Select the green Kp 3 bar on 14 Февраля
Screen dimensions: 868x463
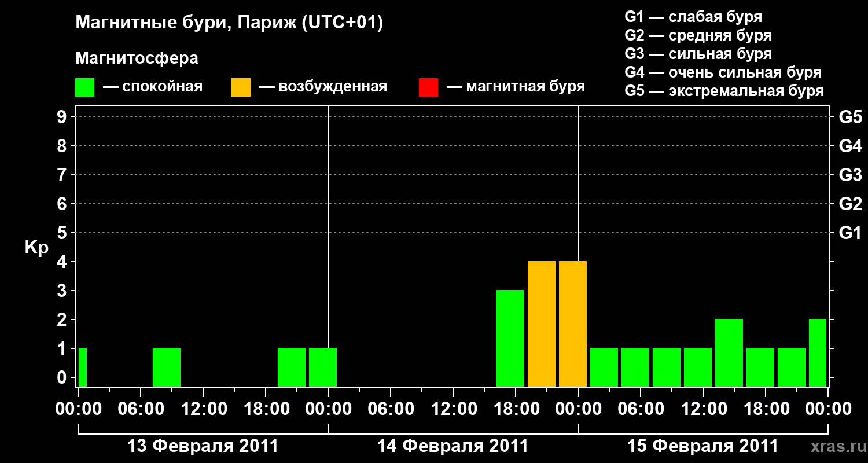click(x=510, y=338)
